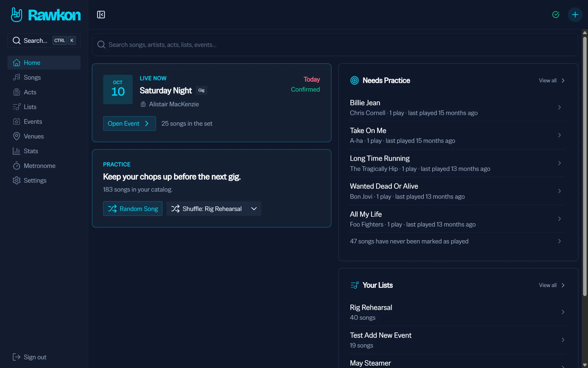588x368 pixels.
Task: Launch the Metronome tool
Action: pyautogui.click(x=44, y=166)
